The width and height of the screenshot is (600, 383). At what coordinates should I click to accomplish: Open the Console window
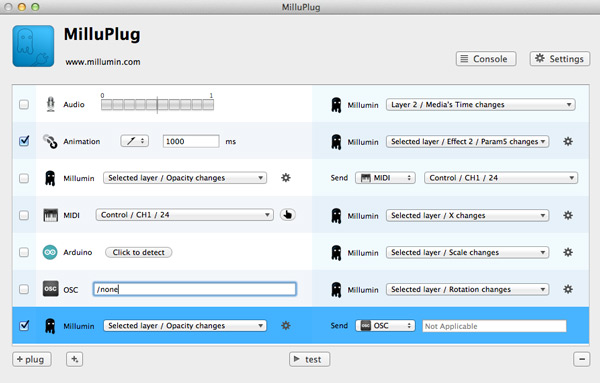(x=486, y=59)
